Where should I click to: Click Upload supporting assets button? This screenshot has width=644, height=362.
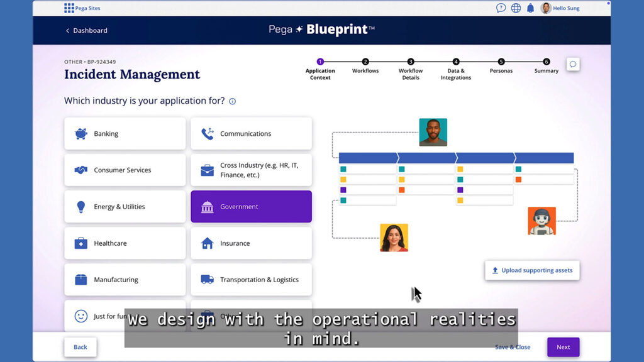pos(532,270)
